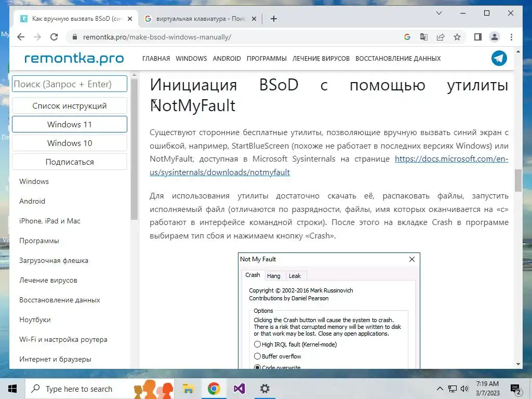The height and width of the screenshot is (399, 532).
Task: View site info via the lock icon
Action: (x=75, y=37)
